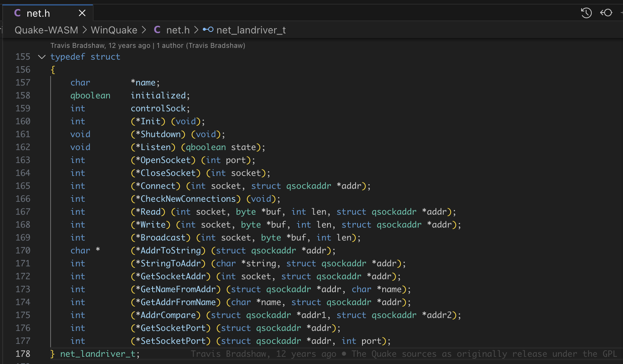The width and height of the screenshot is (623, 364).
Task: Click 'net_landriver_t' on line 178
Action: tap(98, 354)
